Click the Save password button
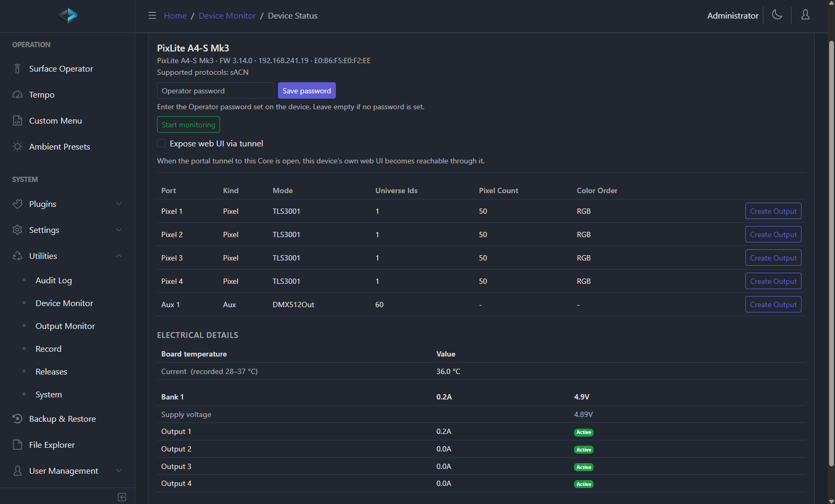835x504 pixels. click(x=307, y=91)
